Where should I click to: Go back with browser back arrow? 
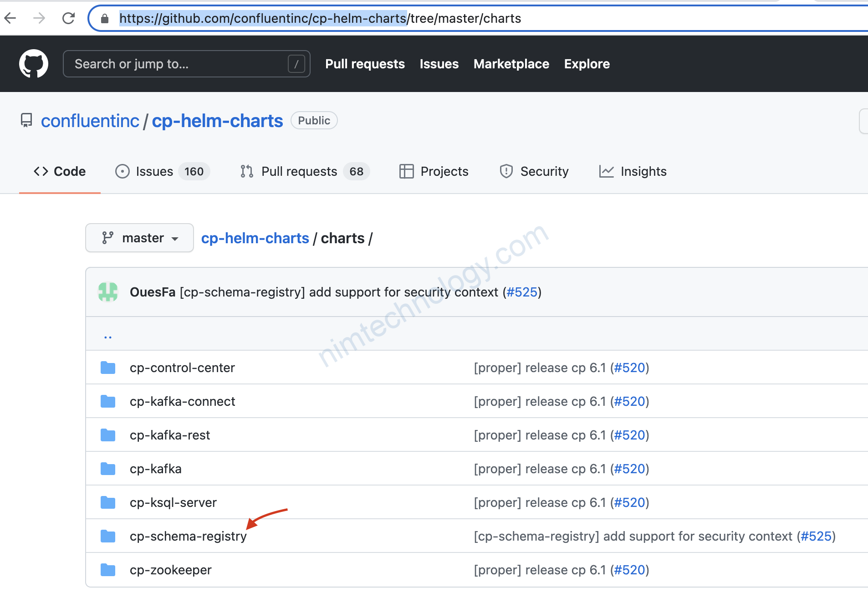point(10,18)
